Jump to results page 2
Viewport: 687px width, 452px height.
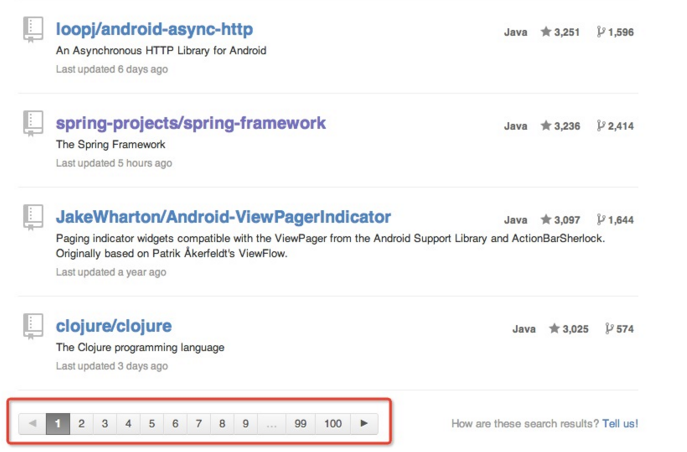tap(81, 424)
